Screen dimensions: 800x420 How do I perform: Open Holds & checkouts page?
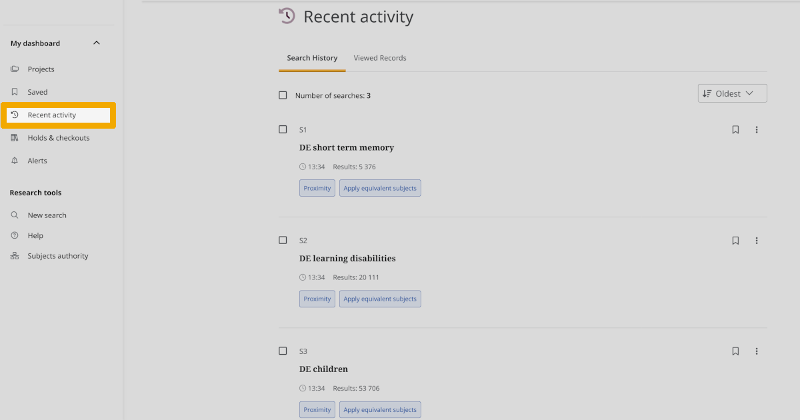click(x=58, y=138)
